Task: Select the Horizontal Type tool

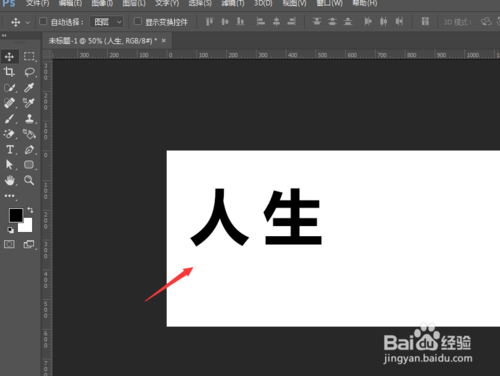Action: (10, 150)
